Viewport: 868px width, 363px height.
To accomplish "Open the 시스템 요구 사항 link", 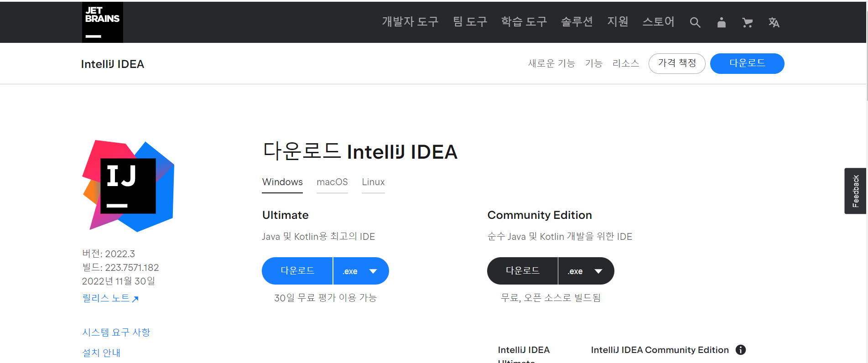I will point(116,332).
